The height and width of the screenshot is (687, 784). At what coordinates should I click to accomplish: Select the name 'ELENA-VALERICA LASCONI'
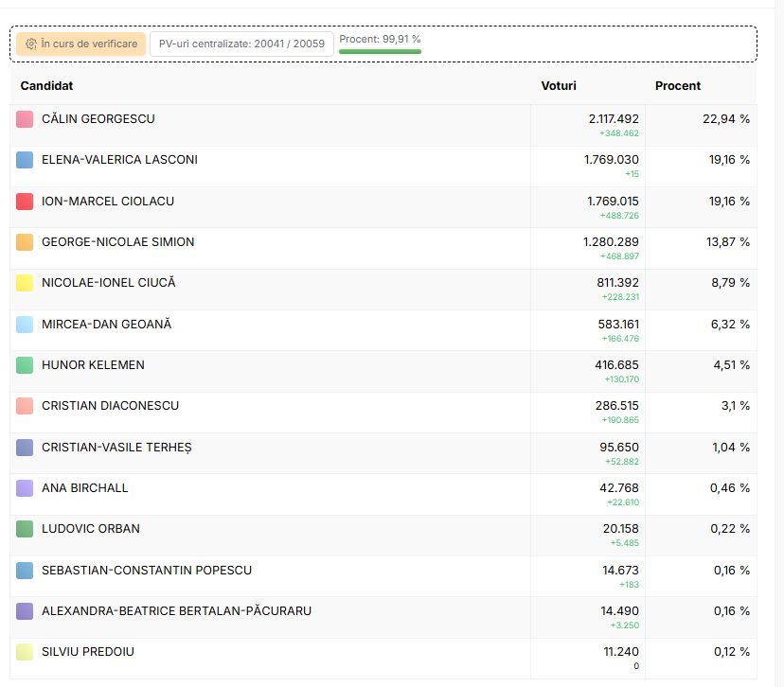point(119,159)
